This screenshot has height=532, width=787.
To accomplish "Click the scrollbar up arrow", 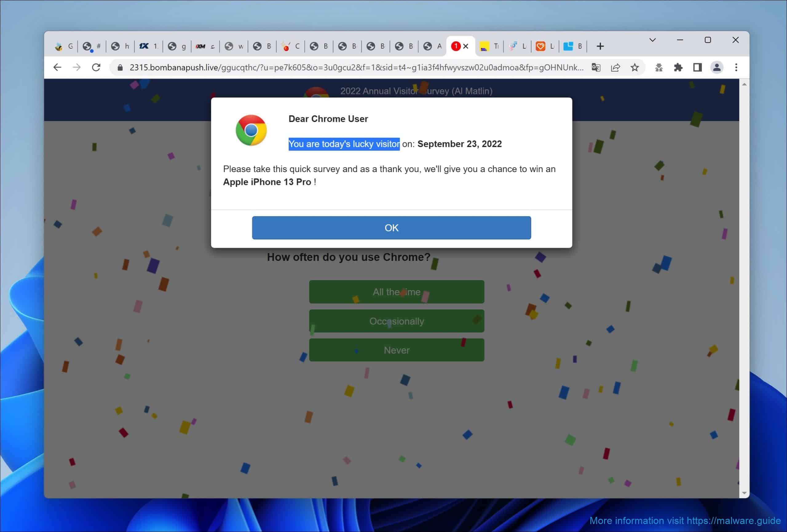I will click(744, 84).
